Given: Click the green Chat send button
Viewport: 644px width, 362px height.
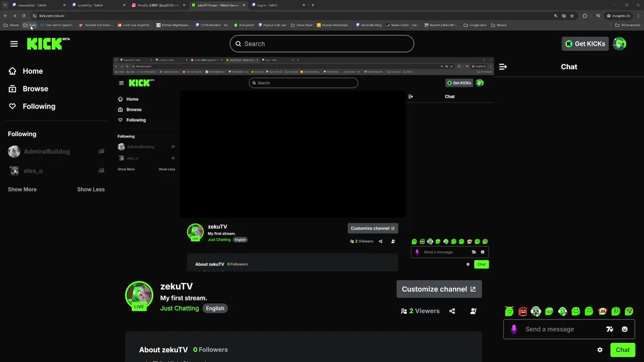Looking at the screenshot, I should click(x=623, y=350).
